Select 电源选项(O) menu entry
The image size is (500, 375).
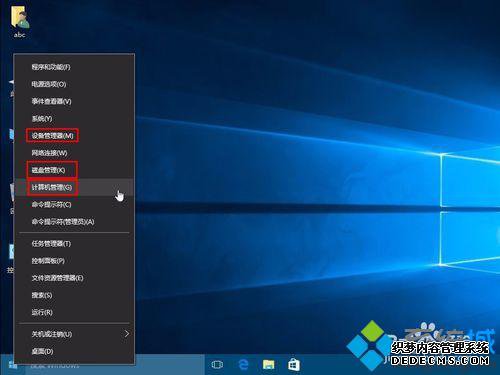click(74, 84)
